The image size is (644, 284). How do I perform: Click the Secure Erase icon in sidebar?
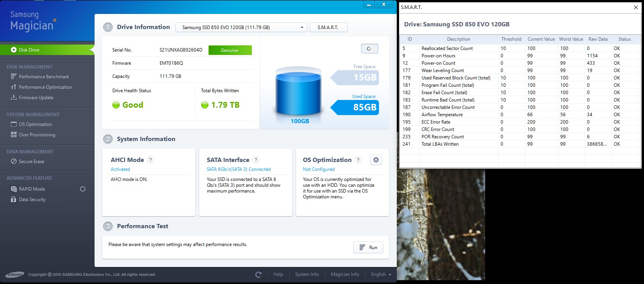(14, 162)
